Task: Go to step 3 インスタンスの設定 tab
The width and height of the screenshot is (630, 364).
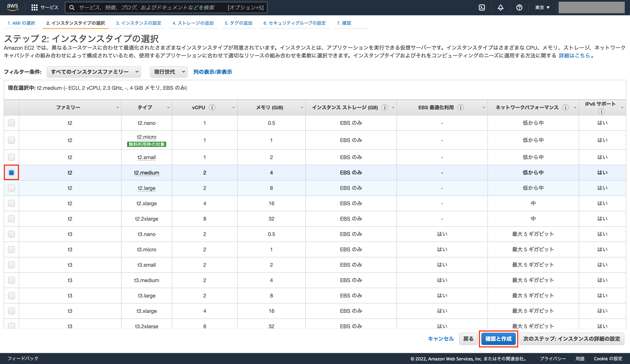Action: tap(139, 23)
